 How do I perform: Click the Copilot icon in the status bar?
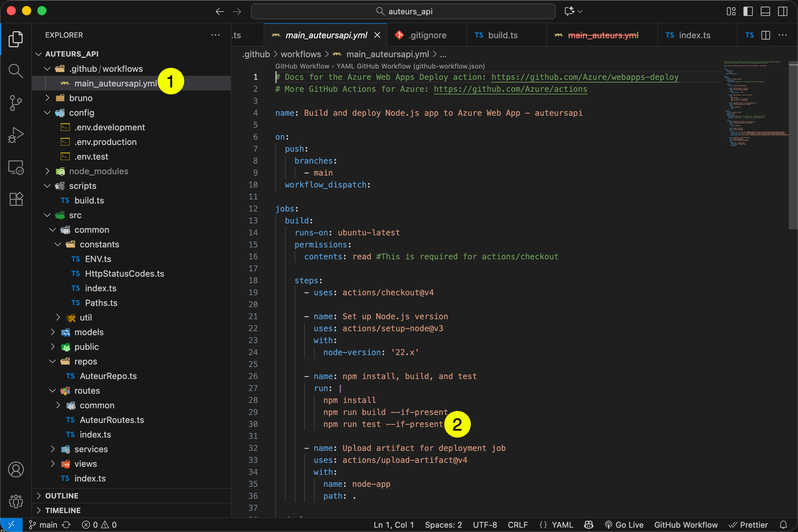588,525
